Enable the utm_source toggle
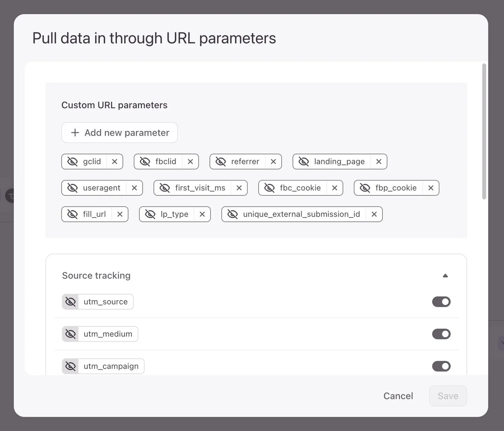 441,301
